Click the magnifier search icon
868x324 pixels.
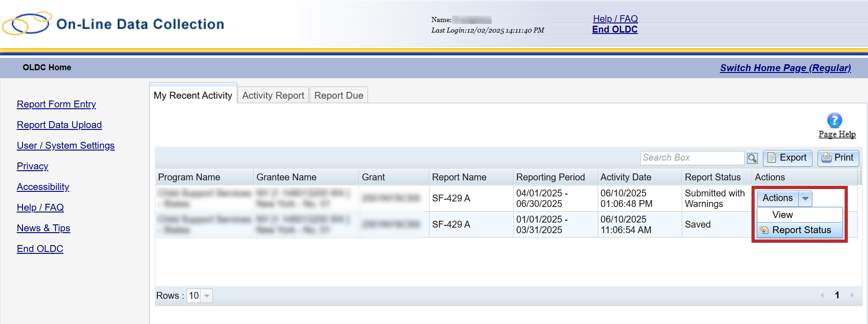pos(752,158)
